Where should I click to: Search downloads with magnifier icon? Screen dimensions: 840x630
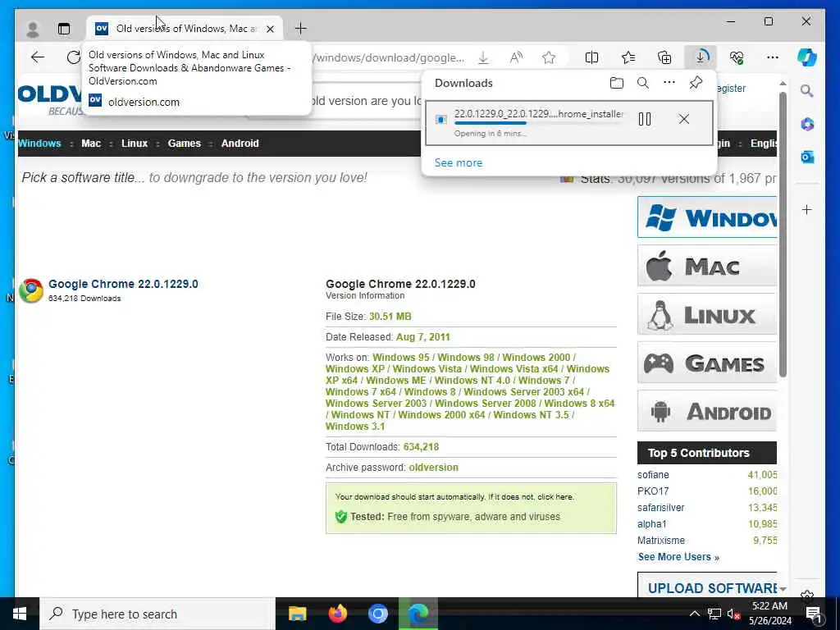click(x=643, y=83)
